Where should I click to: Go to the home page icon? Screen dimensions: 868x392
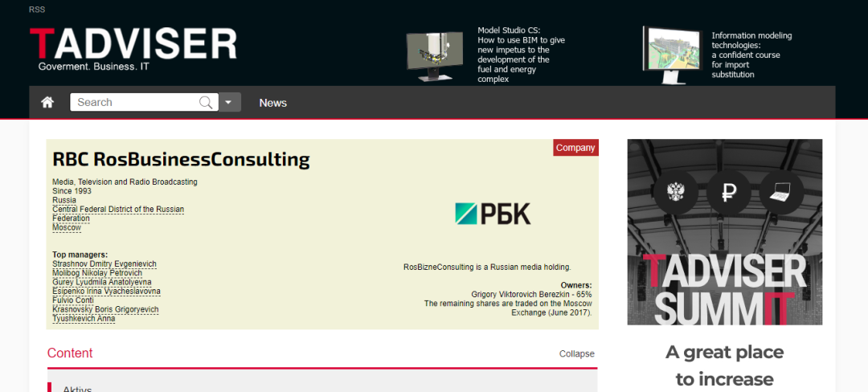click(47, 102)
